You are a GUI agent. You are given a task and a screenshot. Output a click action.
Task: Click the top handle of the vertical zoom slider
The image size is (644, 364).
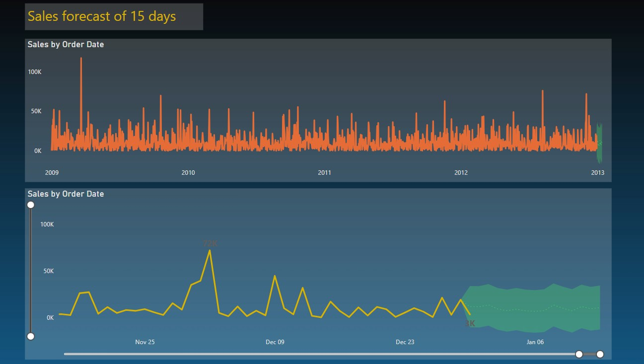[30, 204]
